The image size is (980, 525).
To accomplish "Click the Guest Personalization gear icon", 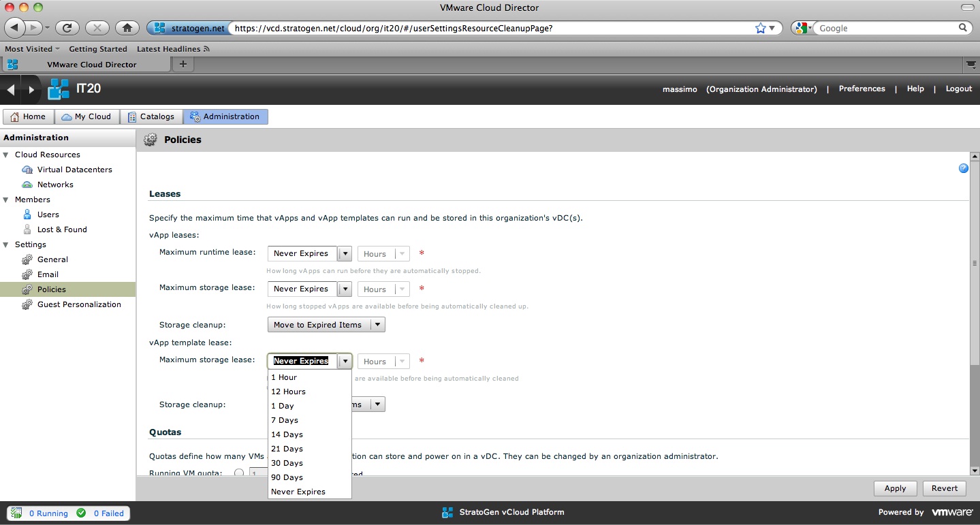I will pos(27,304).
